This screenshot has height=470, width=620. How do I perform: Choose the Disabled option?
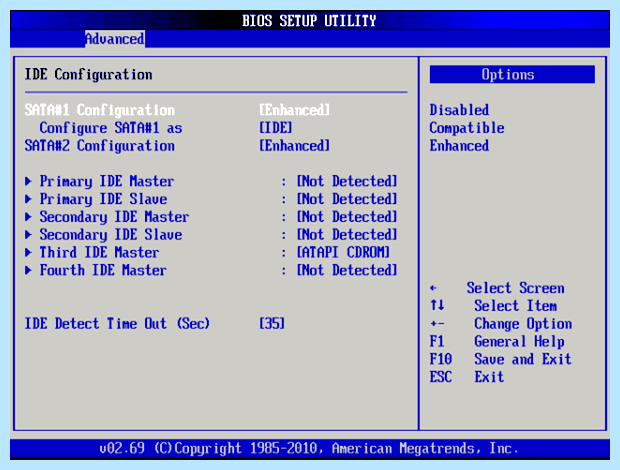click(x=459, y=110)
